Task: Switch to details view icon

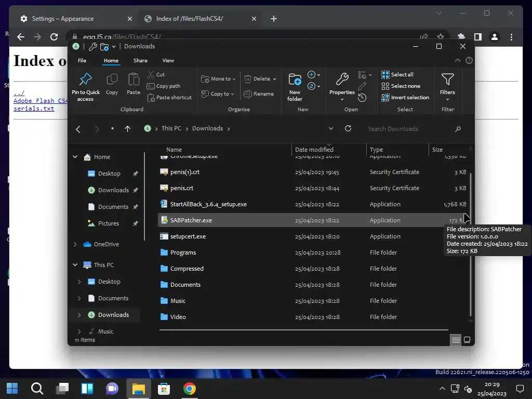Action: (456, 340)
